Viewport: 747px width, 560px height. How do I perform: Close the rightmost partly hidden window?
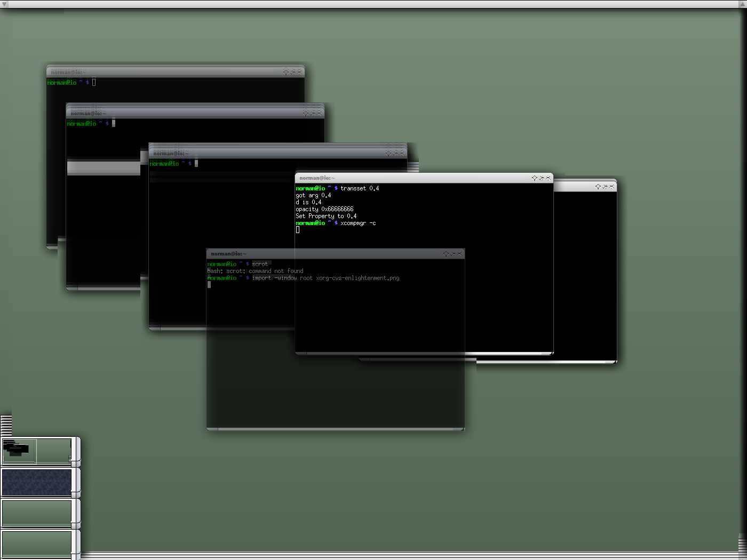(611, 187)
